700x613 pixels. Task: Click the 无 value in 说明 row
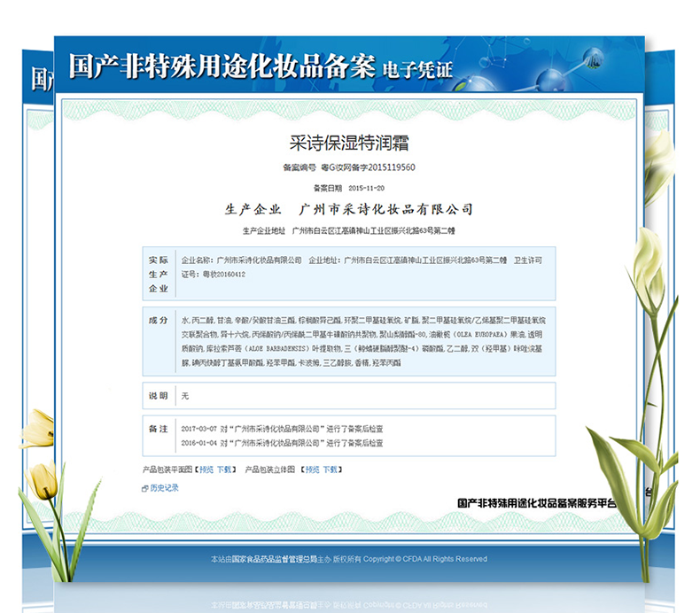point(185,396)
